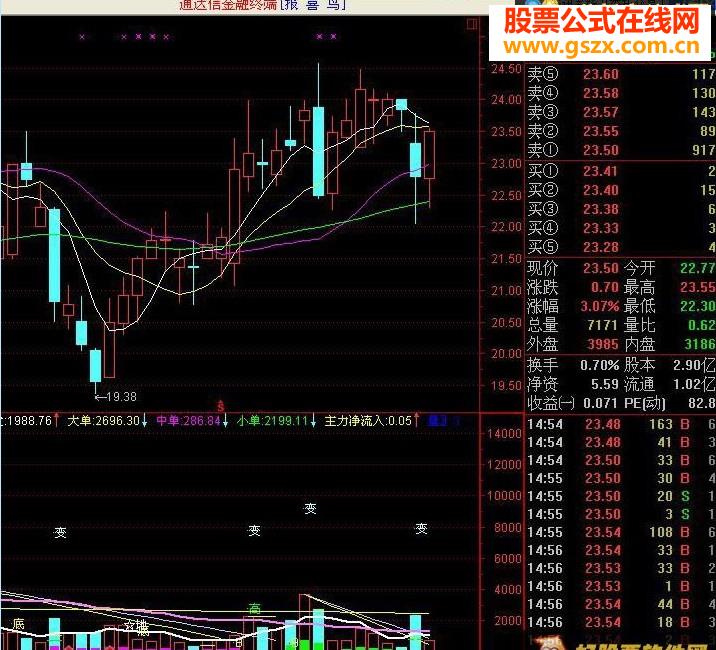Click the 买① 23.41 bid row

621,171
